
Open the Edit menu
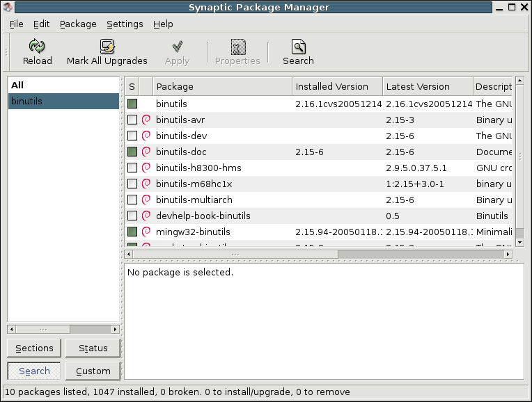[41, 24]
